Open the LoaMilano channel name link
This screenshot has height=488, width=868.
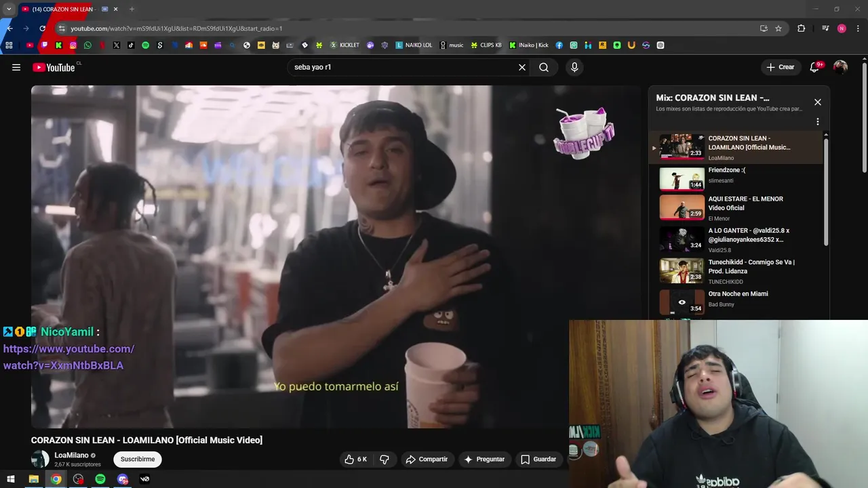click(71, 455)
